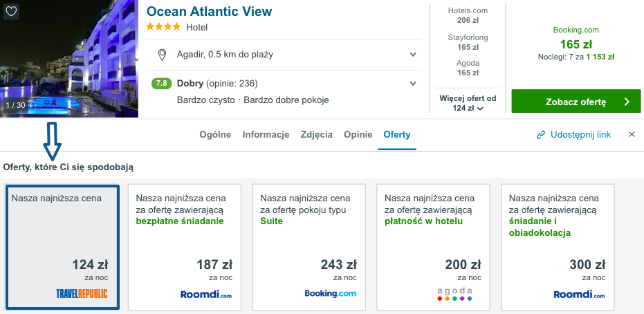Click the 7.8 rating score badge

tap(161, 84)
